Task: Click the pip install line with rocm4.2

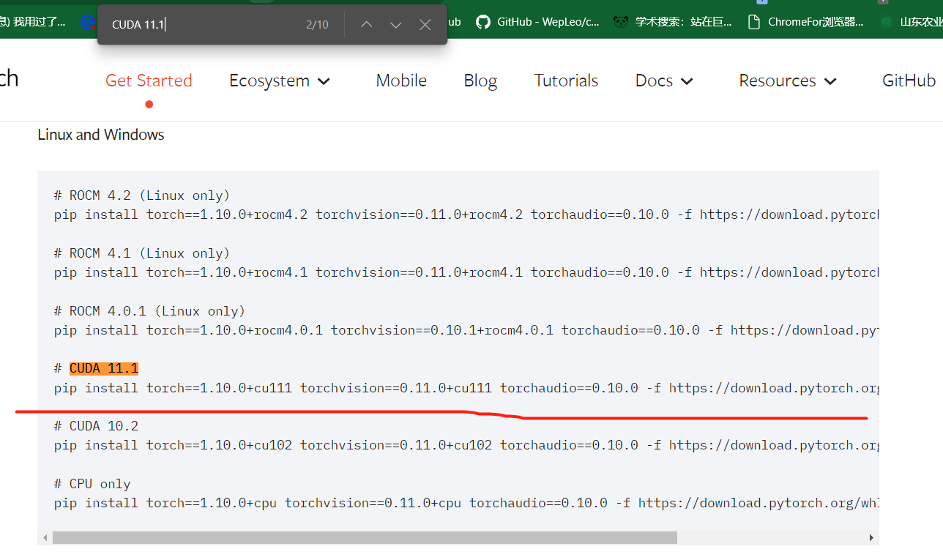Action: point(466,214)
